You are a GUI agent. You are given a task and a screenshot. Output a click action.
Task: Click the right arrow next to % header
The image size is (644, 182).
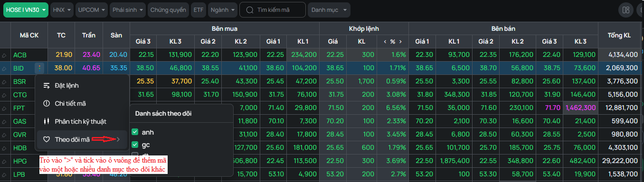(400, 42)
